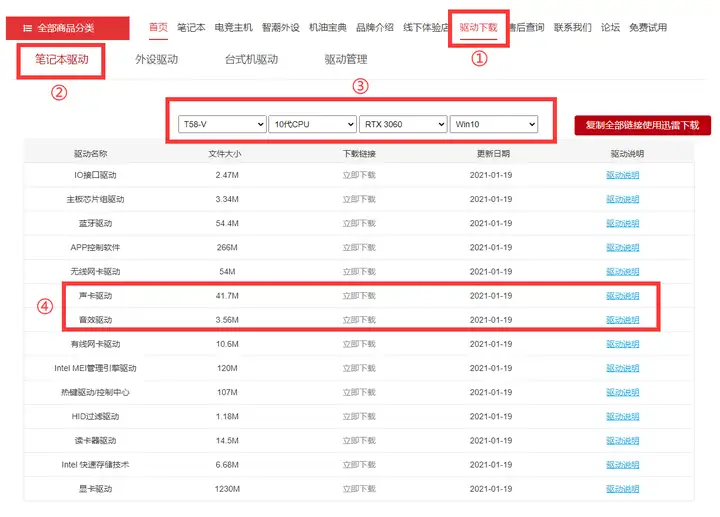The height and width of the screenshot is (517, 720).
Task: Download the 音效驱动 via 立即下载
Action: [x=359, y=320]
